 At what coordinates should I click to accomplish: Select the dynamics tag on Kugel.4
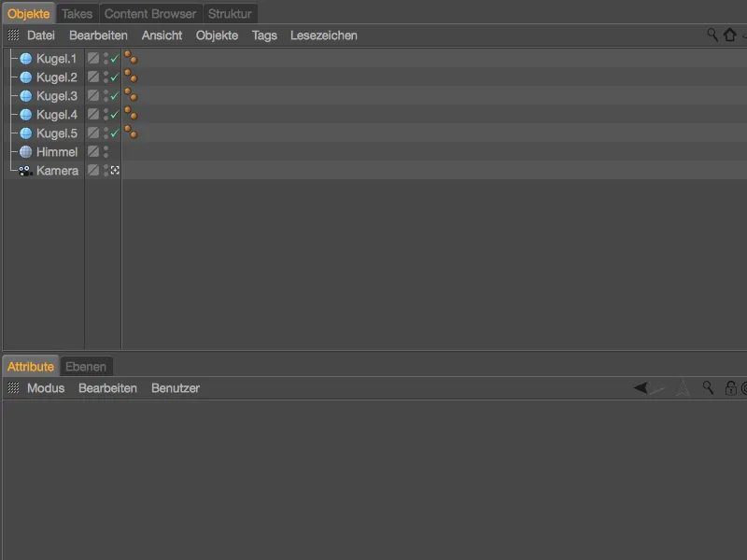[131, 113]
